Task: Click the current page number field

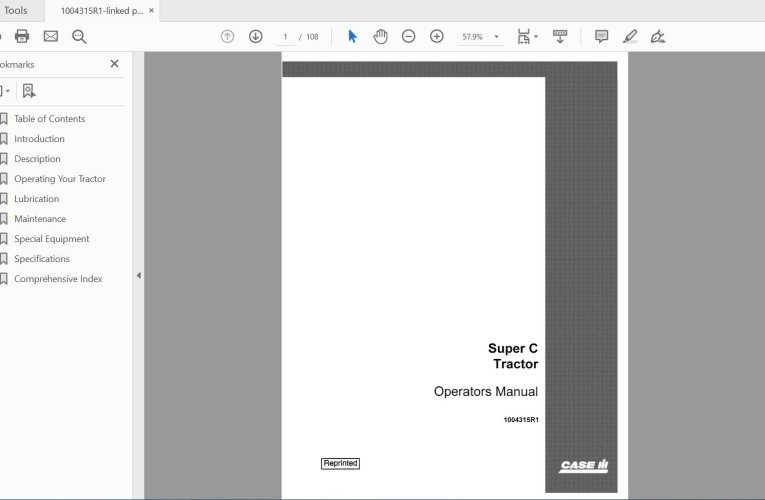Action: (x=285, y=37)
